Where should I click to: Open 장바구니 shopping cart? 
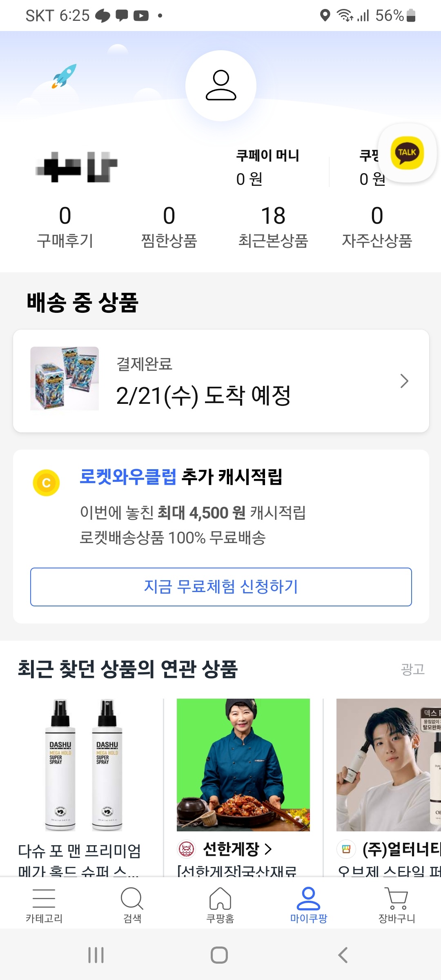(397, 905)
